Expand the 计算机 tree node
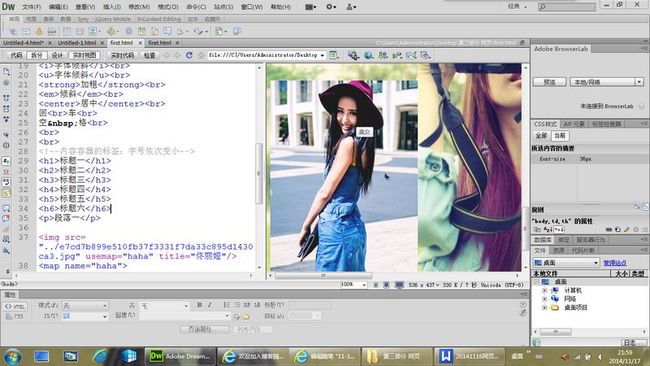The width and height of the screenshot is (650, 366). 544,290
